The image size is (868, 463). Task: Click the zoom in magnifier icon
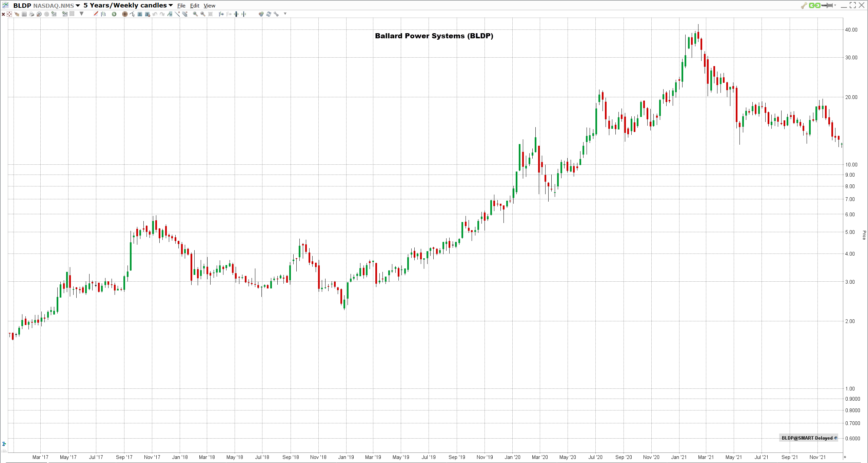click(195, 14)
